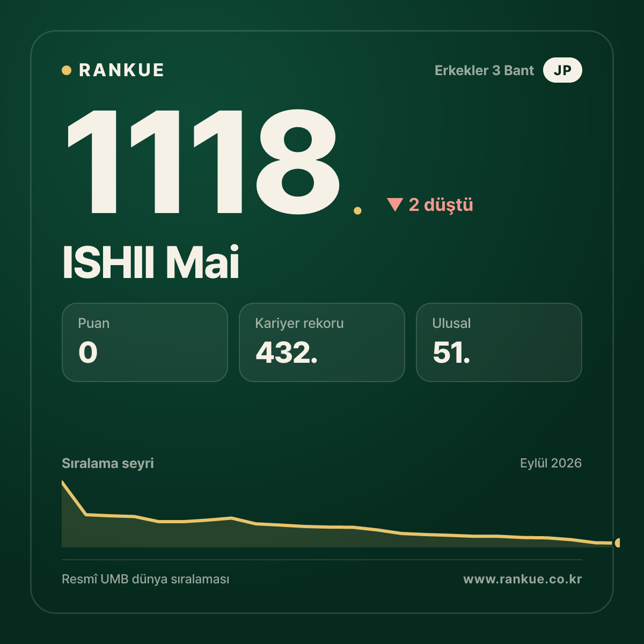Open the www.rankue.co.kr link
644x644 pixels.
pos(523,579)
